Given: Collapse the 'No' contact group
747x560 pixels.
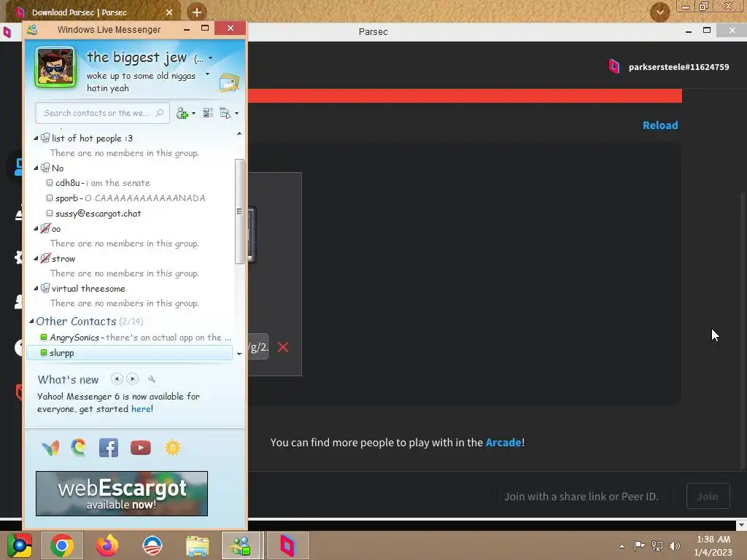Looking at the screenshot, I should [36, 168].
